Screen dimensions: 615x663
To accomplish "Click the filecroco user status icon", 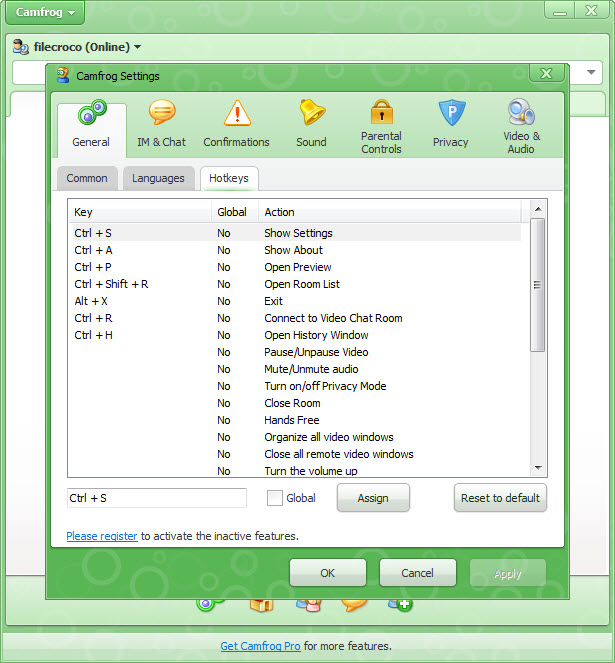I will pos(21,47).
